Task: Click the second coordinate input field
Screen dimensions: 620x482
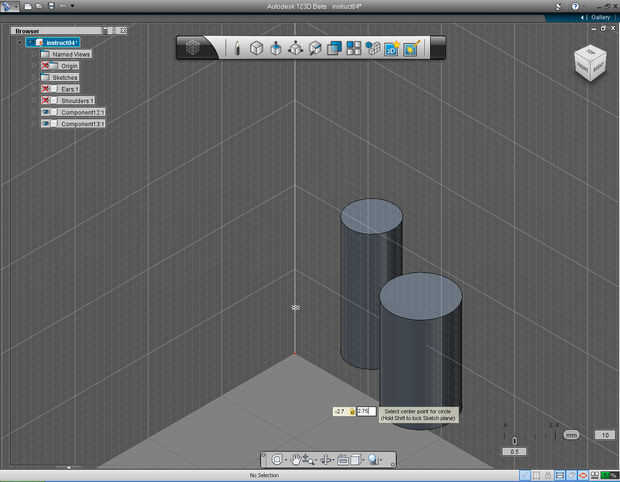Action: coord(366,411)
